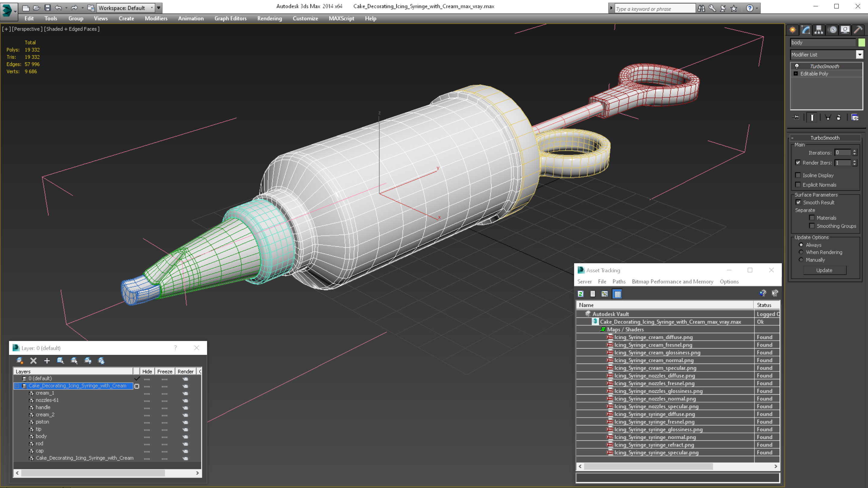Expand the Editable Poly modifier entry
Screen dimensions: 868x488
coord(796,74)
